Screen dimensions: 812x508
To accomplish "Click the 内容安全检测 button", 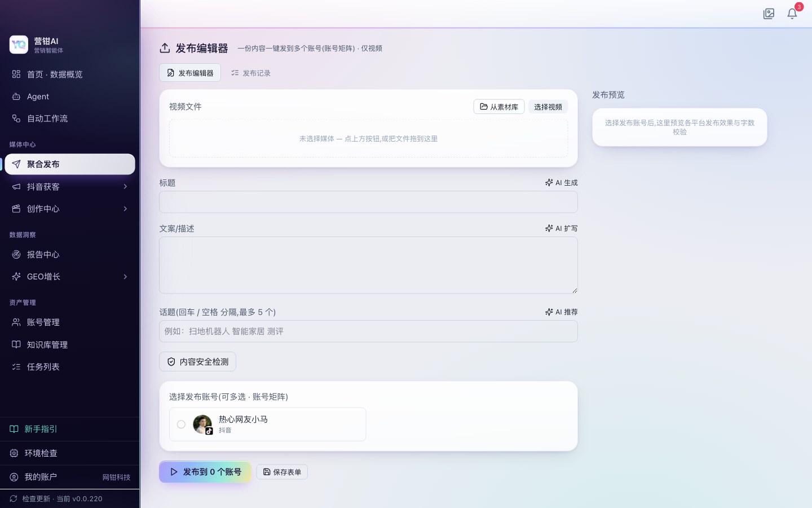I will click(x=197, y=362).
